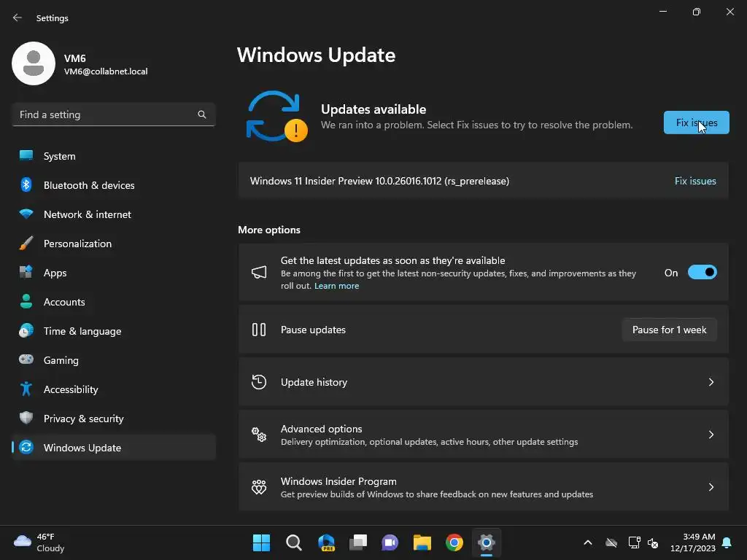Open Task View from the taskbar
This screenshot has height=560, width=747.
point(358,542)
